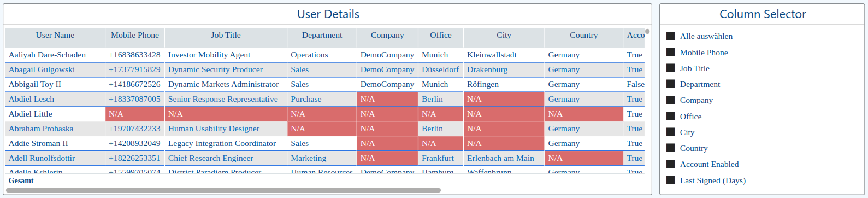Select the Abagail Gulgowski user row
Viewport: 868px width, 198px height.
(325, 69)
